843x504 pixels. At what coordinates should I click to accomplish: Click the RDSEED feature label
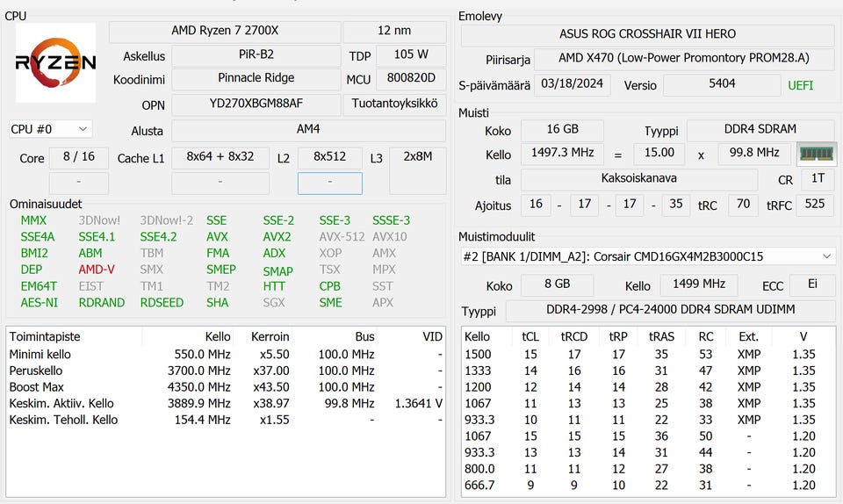[x=162, y=303]
